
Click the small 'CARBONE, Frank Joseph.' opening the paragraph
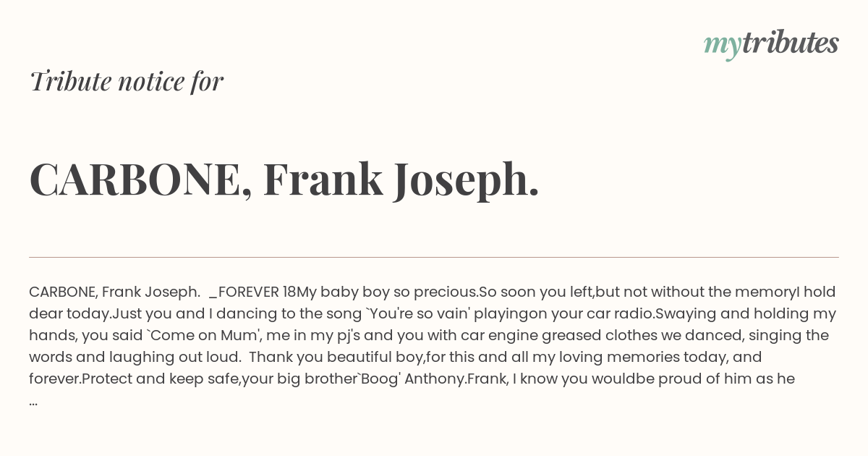[114, 292]
